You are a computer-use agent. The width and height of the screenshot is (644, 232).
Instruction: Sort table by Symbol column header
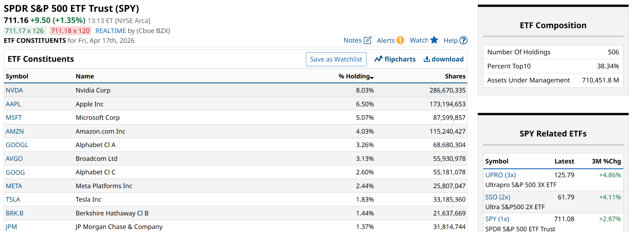pos(17,76)
